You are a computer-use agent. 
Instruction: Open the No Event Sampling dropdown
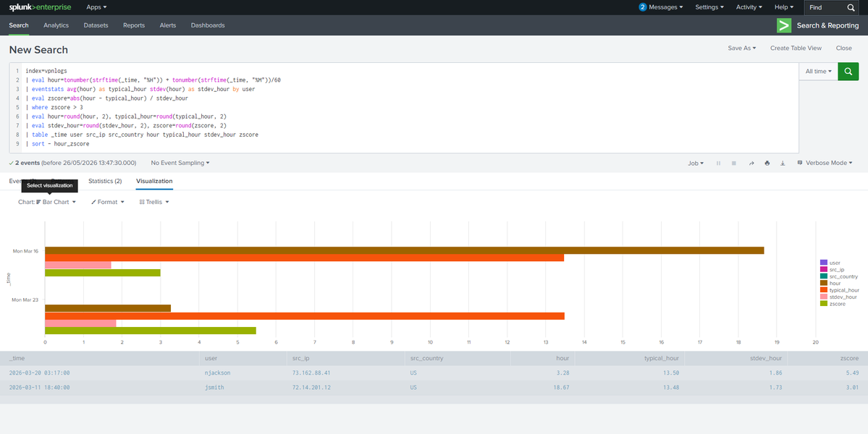click(180, 163)
